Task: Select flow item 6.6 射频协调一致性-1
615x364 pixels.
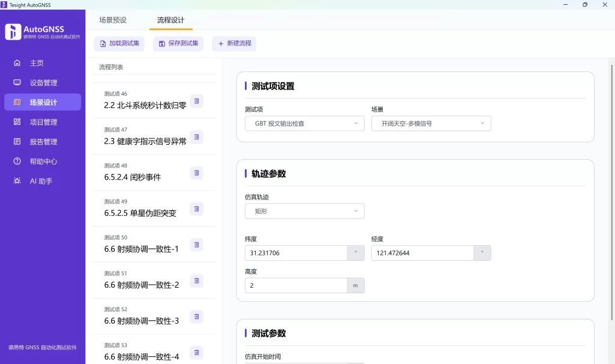Action: coord(153,244)
